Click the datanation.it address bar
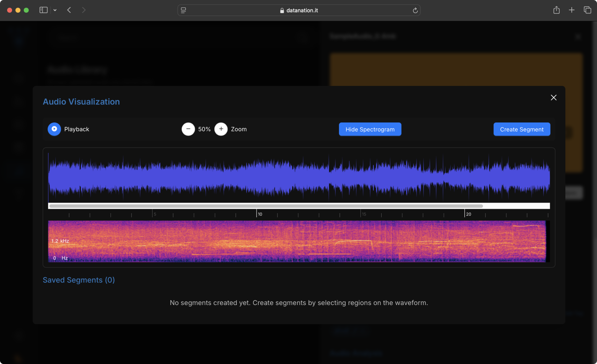This screenshot has height=364, width=597. 302,10
